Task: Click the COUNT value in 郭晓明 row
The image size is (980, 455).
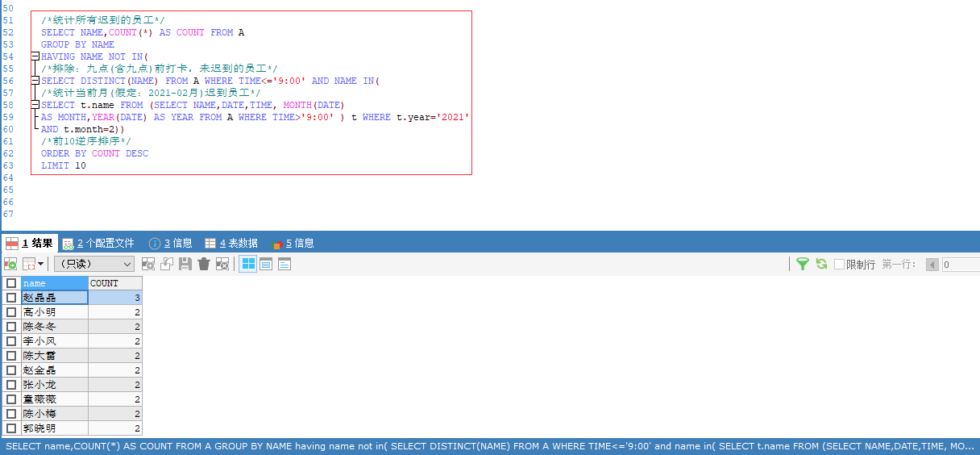Action: (115, 428)
